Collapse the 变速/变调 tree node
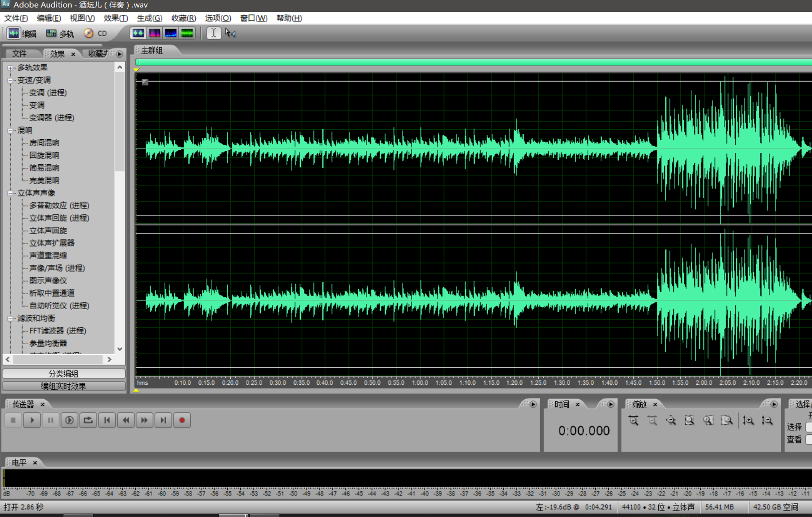 click(10, 80)
